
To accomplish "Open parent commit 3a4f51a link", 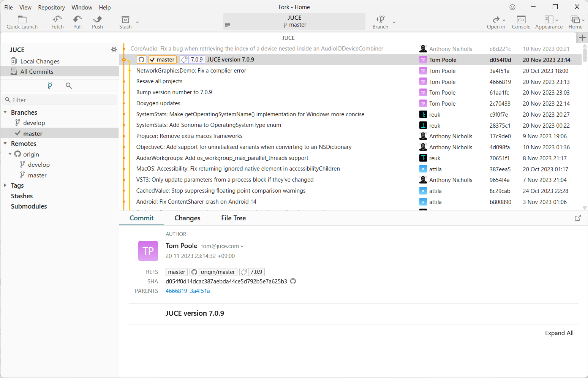I will click(x=200, y=291).
